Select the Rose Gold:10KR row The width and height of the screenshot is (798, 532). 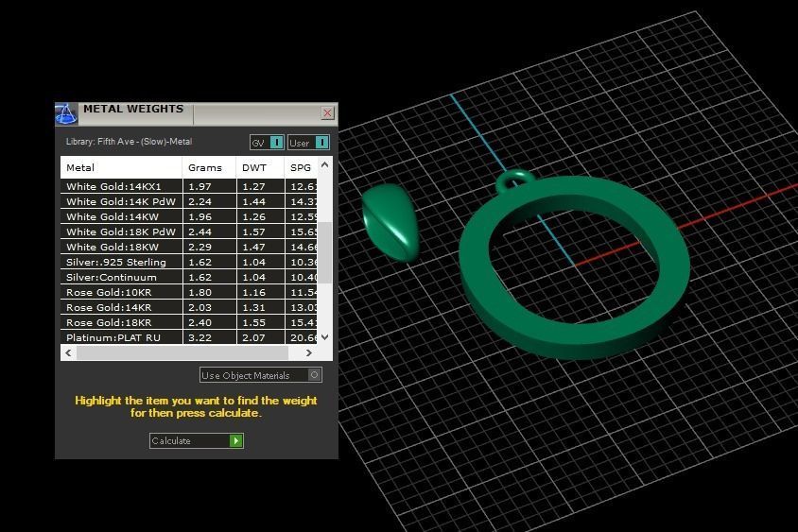click(x=189, y=292)
